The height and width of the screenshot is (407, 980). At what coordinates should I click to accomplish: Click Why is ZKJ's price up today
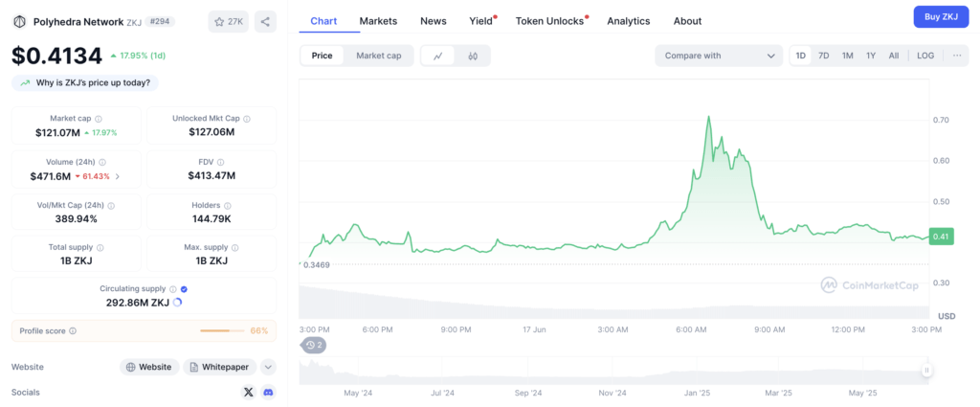click(85, 82)
